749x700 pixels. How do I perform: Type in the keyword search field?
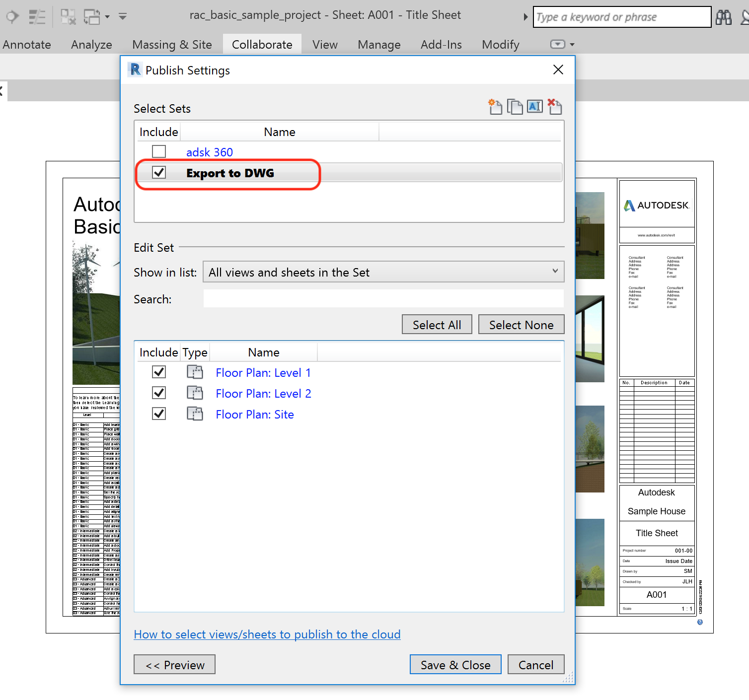(x=621, y=16)
